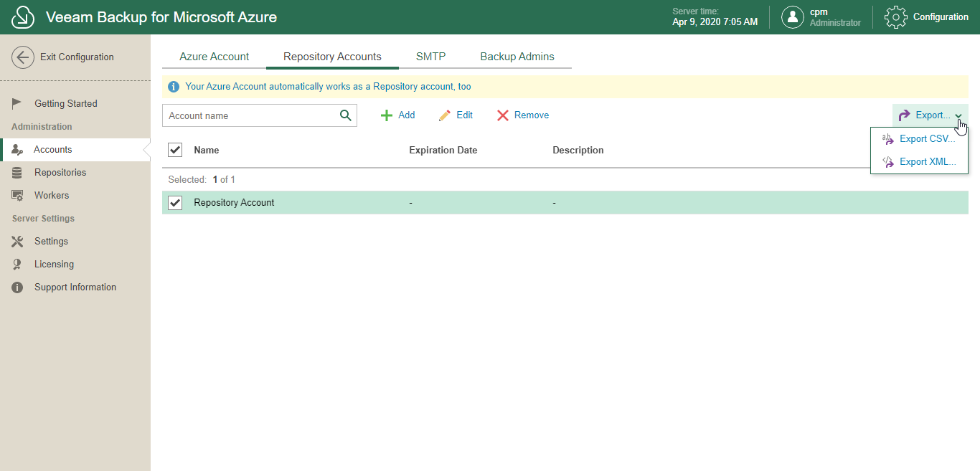The width and height of the screenshot is (980, 471).
Task: Click the server time 'Apr 9, 2020 7:05 AM'
Action: (x=715, y=22)
